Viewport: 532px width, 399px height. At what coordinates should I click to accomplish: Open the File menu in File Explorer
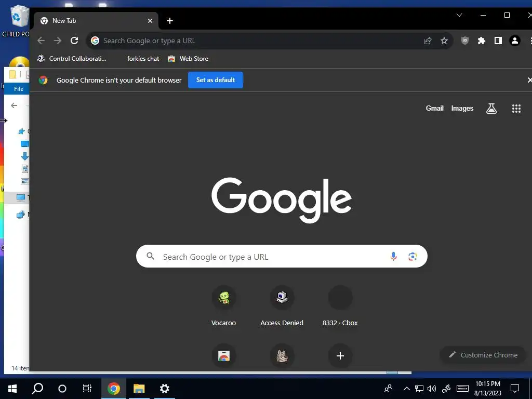[x=18, y=89]
